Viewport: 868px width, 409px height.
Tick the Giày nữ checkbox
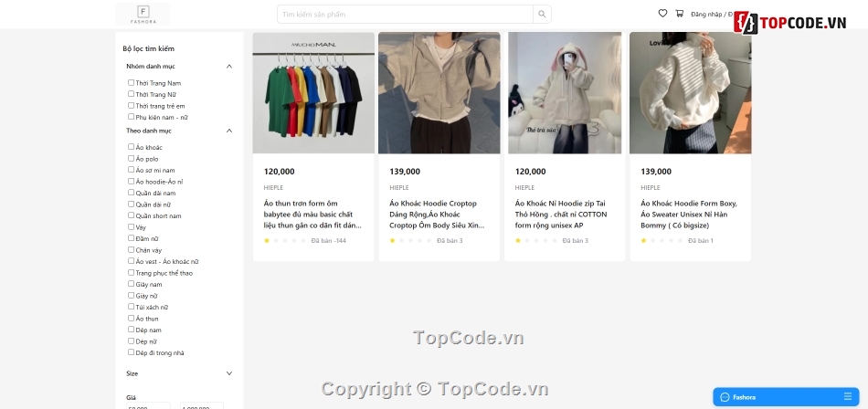coord(132,295)
